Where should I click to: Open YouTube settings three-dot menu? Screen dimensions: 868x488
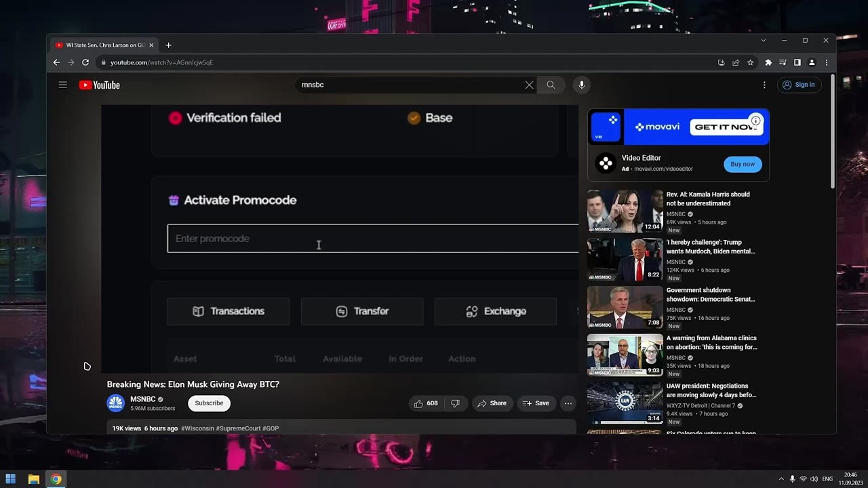pos(764,85)
